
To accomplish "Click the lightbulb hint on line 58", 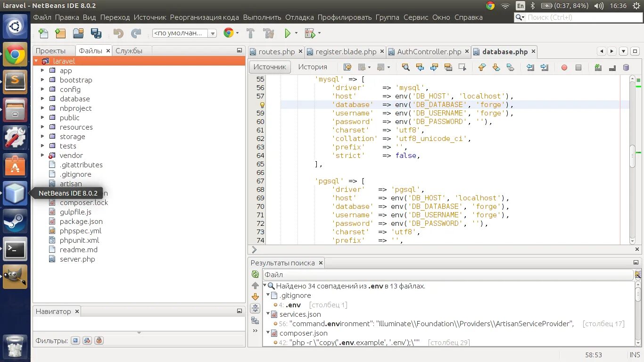I will point(262,105).
